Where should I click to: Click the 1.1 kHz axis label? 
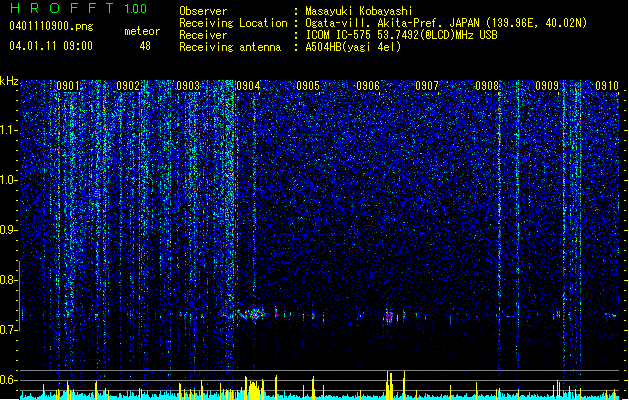9,130
